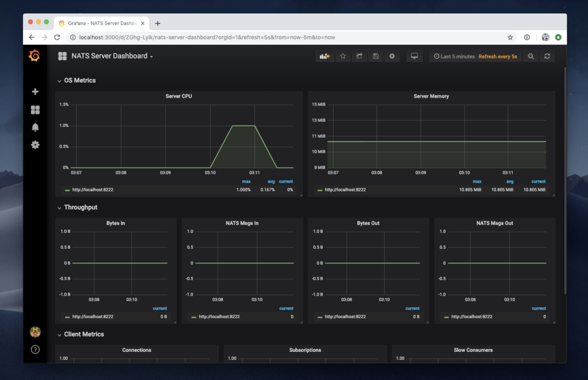
Task: Open the user avatar profile
Action: pyautogui.click(x=35, y=332)
